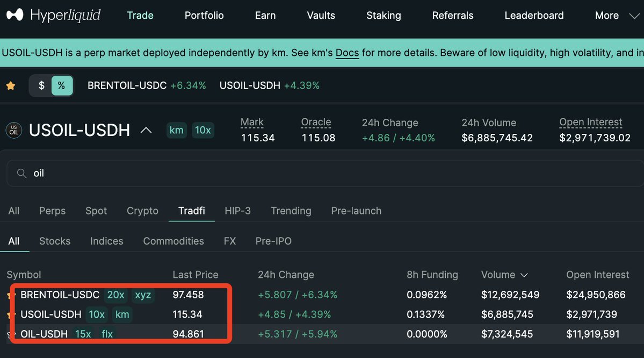The width and height of the screenshot is (644, 358).
Task: Sort by Volume column header arrow
Action: tap(524, 275)
